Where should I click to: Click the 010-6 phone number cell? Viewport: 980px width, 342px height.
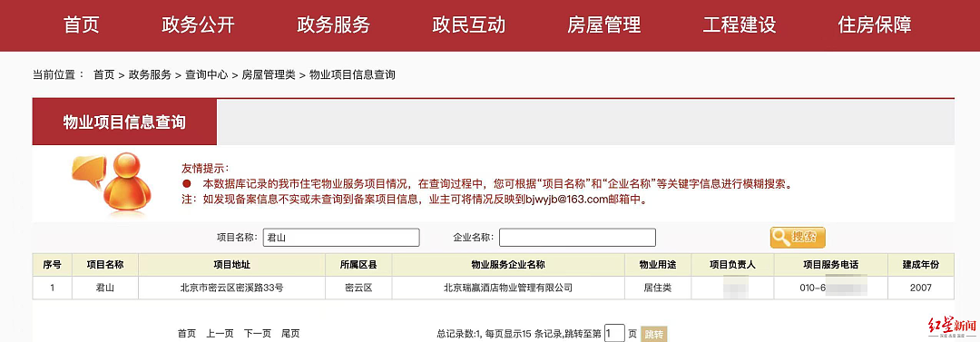coord(830,288)
